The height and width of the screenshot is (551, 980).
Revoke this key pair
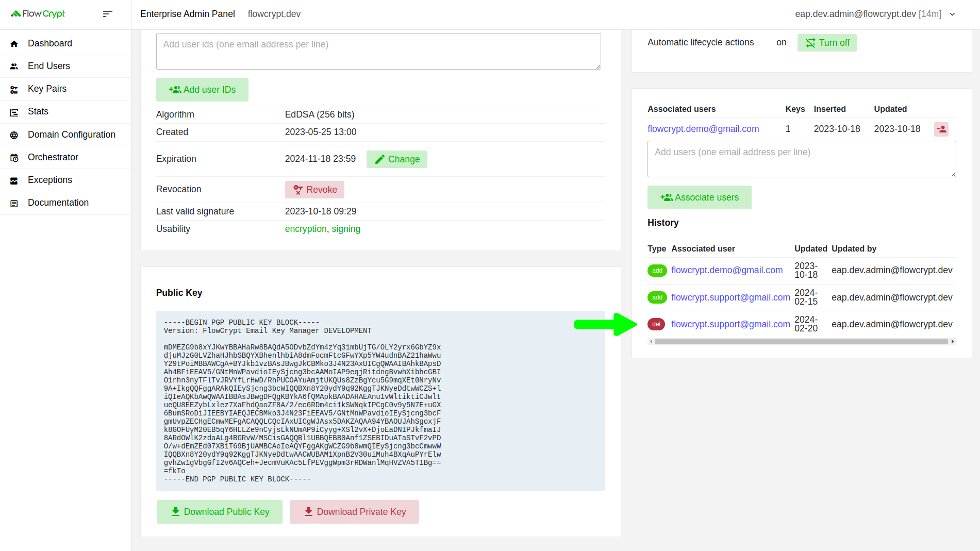pyautogui.click(x=314, y=190)
